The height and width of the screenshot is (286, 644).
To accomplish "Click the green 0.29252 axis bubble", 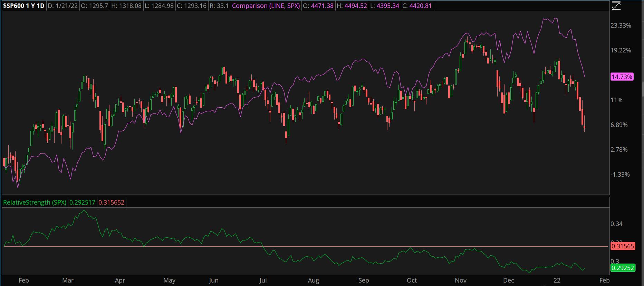I will click(x=623, y=268).
